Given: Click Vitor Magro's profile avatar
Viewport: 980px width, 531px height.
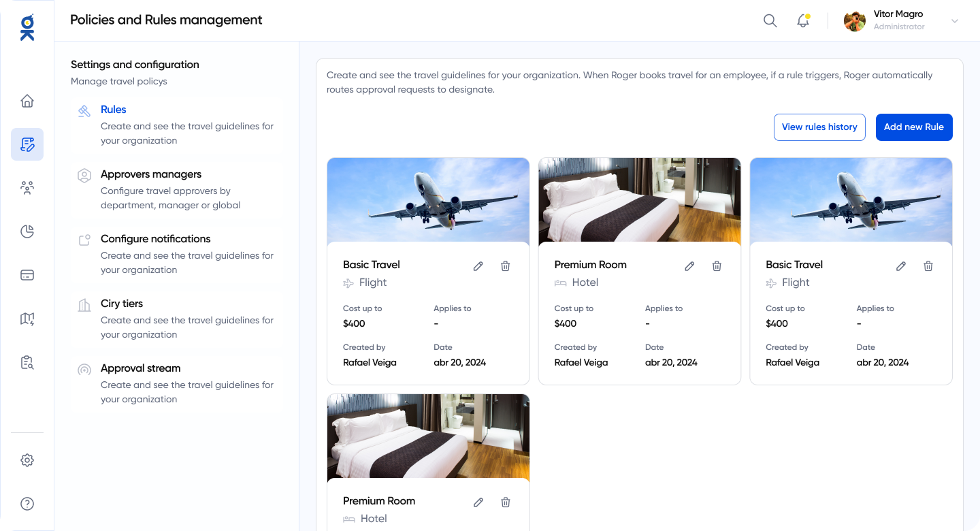Looking at the screenshot, I should [x=854, y=21].
